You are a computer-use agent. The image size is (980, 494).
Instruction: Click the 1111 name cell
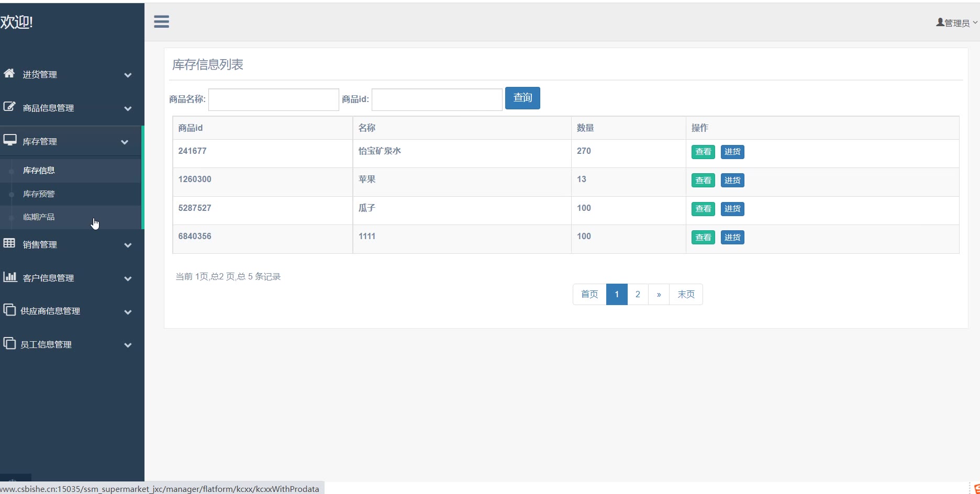462,239
